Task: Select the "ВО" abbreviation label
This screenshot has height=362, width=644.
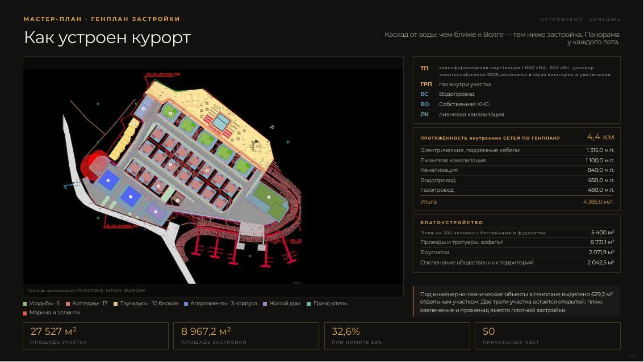Action: coord(425,104)
